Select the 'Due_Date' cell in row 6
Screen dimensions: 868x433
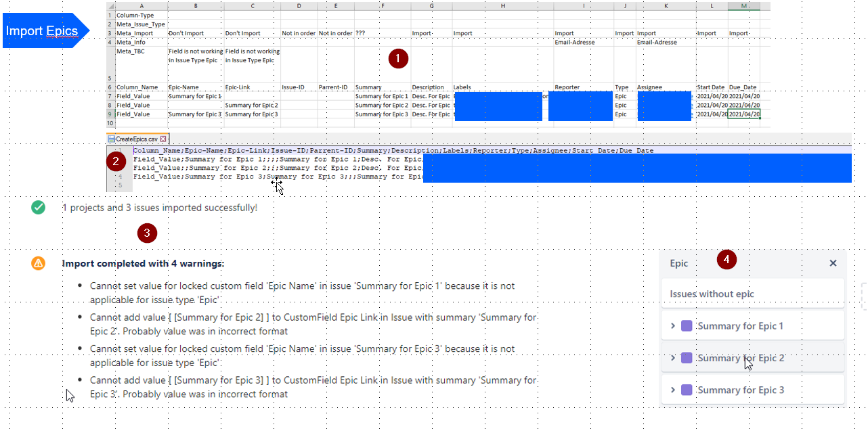pos(744,87)
